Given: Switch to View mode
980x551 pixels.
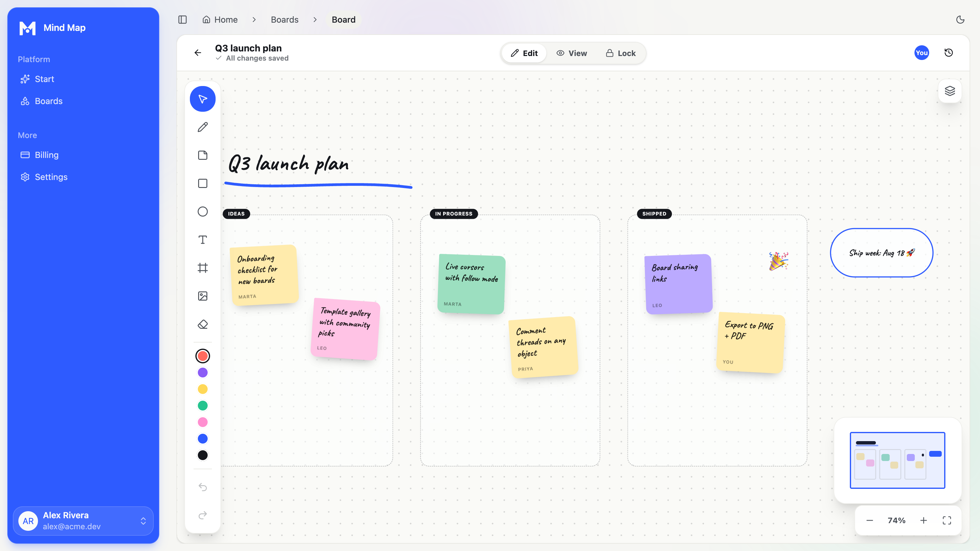Looking at the screenshot, I should [572, 53].
